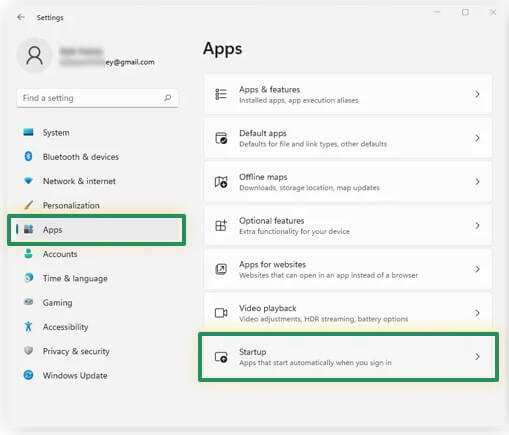
Task: Open Gaming settings category
Action: (x=97, y=302)
